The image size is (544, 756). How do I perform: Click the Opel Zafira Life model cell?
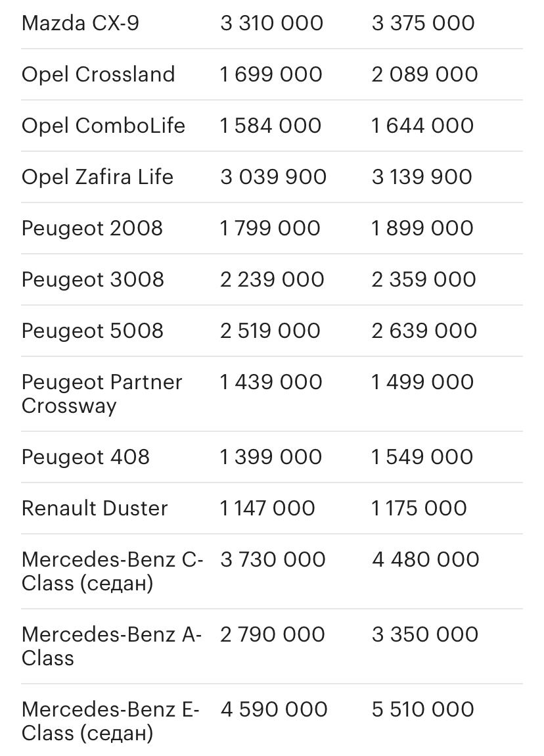click(x=97, y=177)
